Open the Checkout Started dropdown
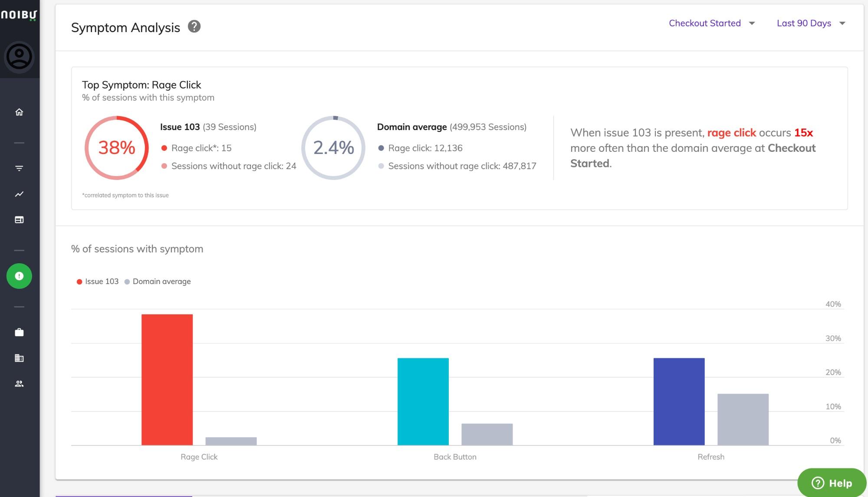868x497 pixels. (x=712, y=23)
